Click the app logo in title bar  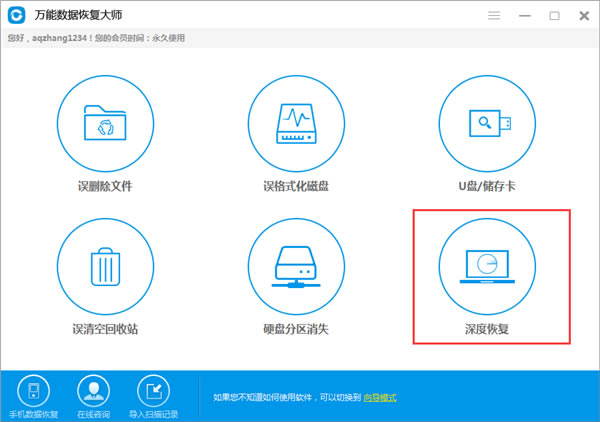(16, 17)
